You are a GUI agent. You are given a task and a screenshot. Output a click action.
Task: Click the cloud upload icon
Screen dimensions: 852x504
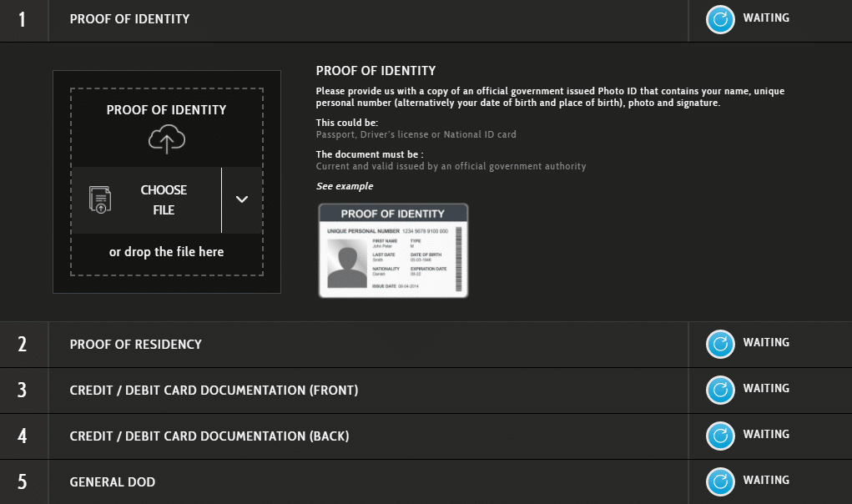point(167,139)
